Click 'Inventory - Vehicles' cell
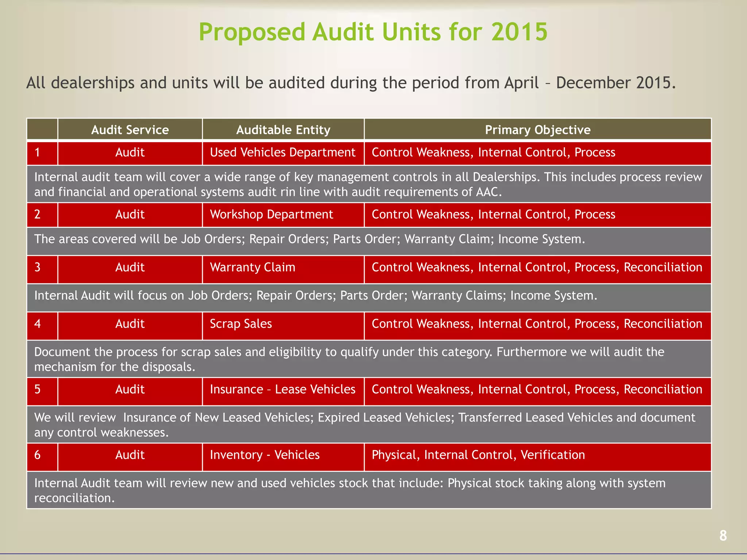The width and height of the screenshot is (747, 560). (283, 457)
